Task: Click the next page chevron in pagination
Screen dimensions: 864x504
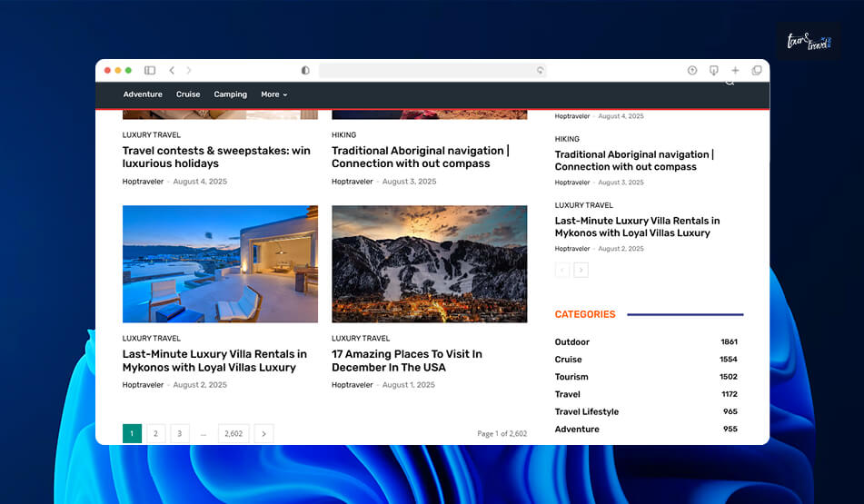Action: [264, 433]
